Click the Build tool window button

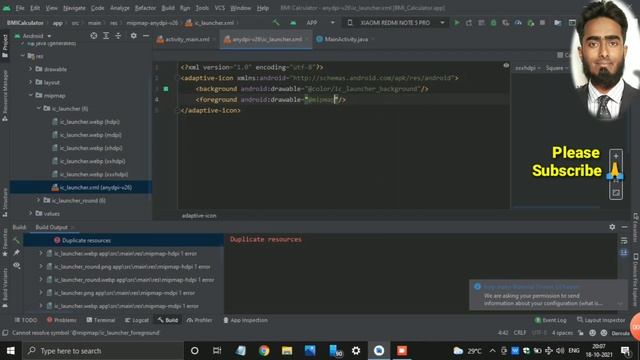(168, 320)
